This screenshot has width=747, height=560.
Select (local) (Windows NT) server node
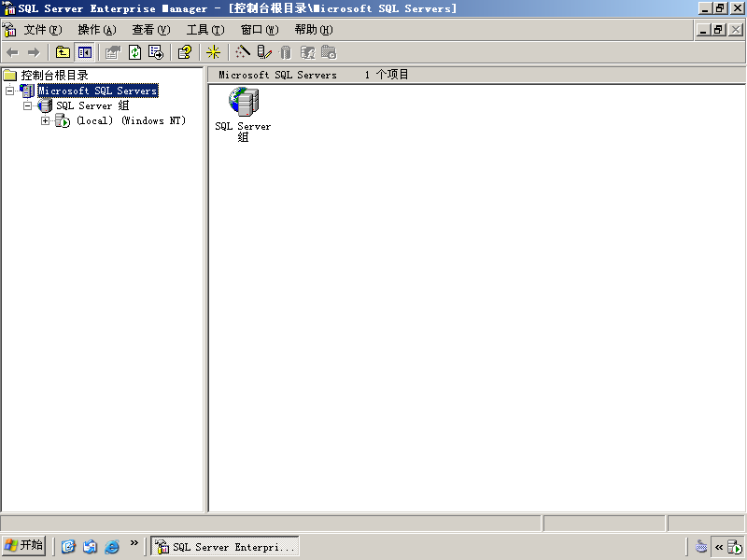[131, 121]
